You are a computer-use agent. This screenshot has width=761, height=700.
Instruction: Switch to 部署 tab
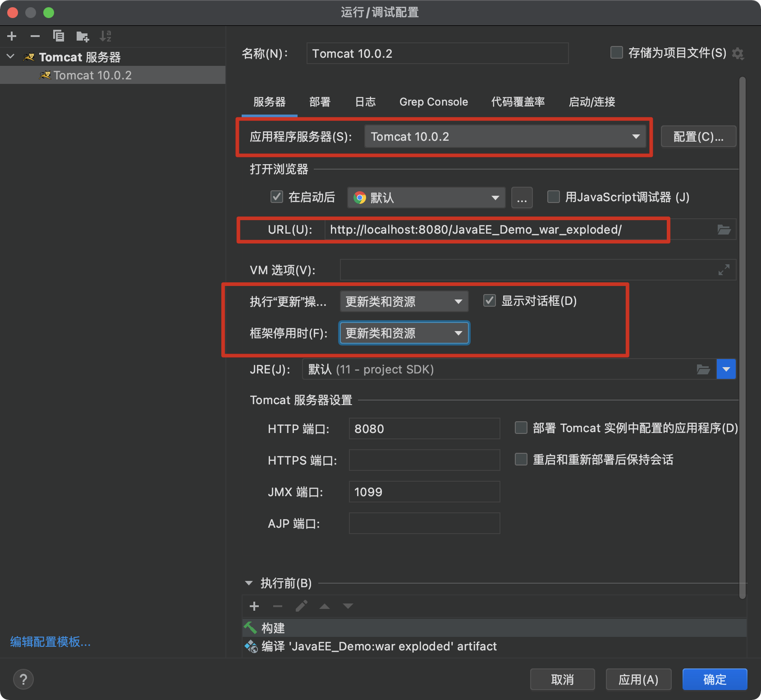[320, 102]
